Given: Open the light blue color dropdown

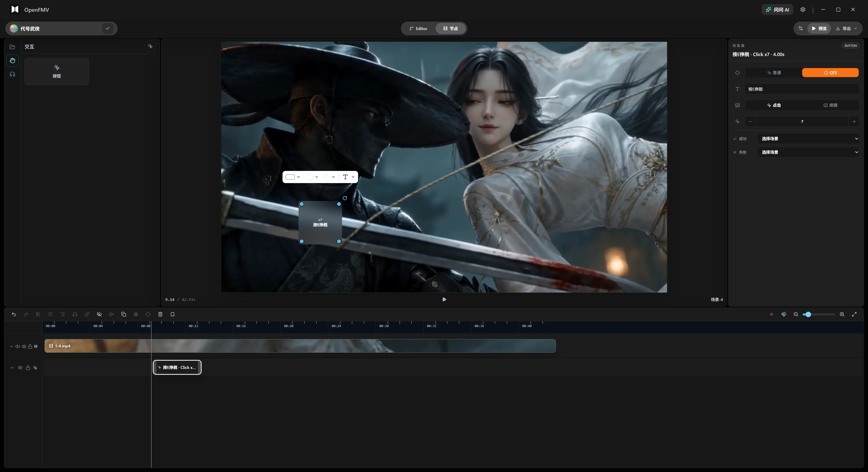Looking at the screenshot, I should [329, 177].
